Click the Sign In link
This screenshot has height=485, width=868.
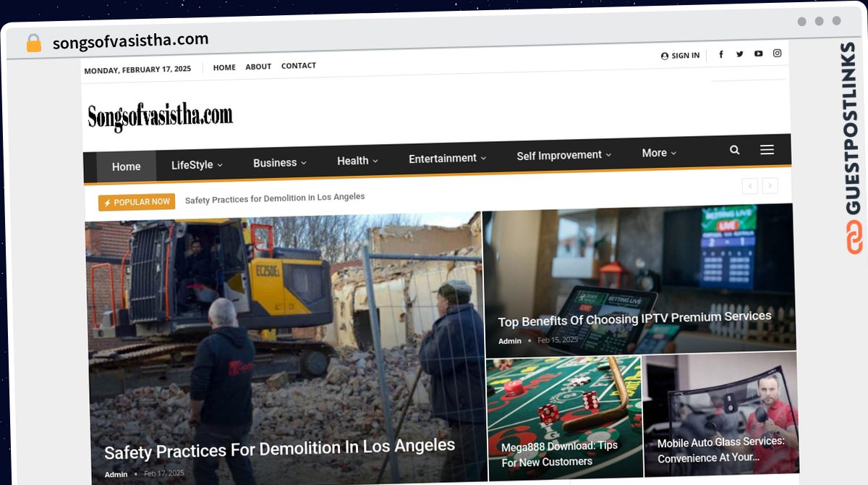pos(680,56)
